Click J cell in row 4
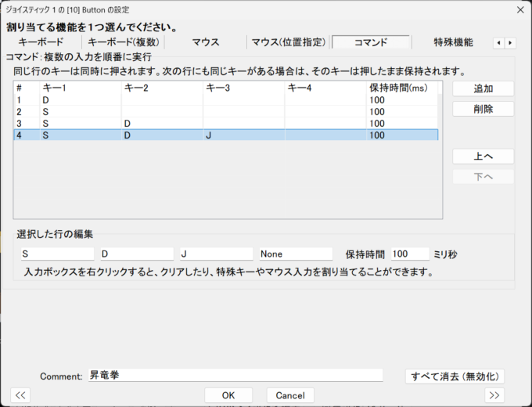The width and height of the screenshot is (532, 407). (x=244, y=135)
